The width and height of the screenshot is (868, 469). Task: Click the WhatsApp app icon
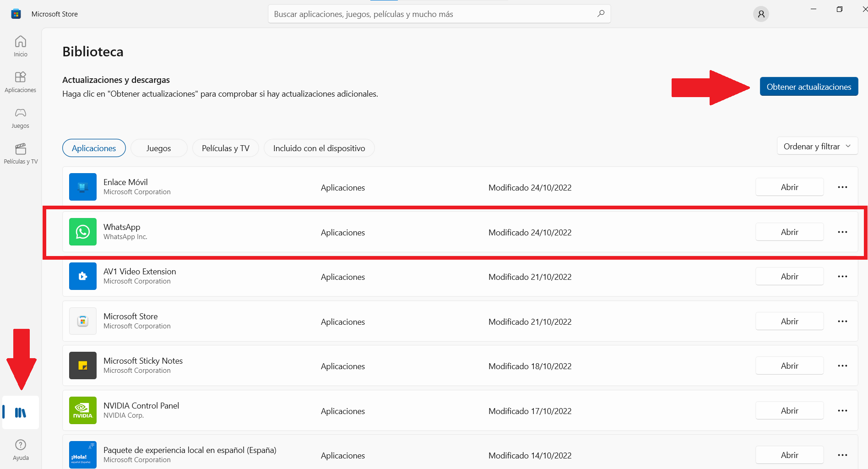pyautogui.click(x=83, y=232)
